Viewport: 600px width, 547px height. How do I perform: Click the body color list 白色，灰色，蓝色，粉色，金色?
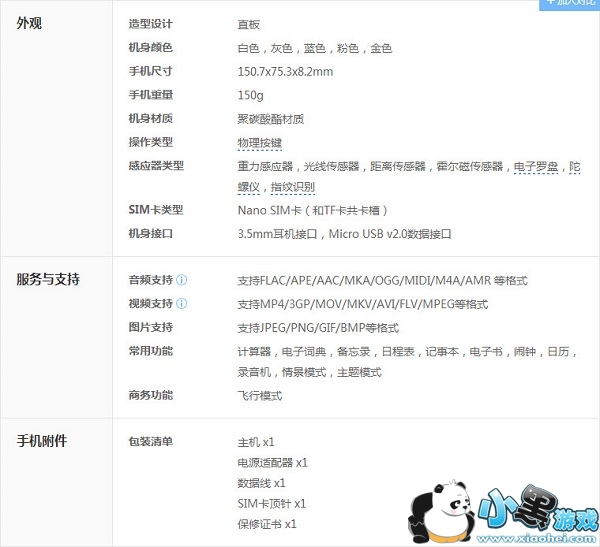pyautogui.click(x=315, y=48)
